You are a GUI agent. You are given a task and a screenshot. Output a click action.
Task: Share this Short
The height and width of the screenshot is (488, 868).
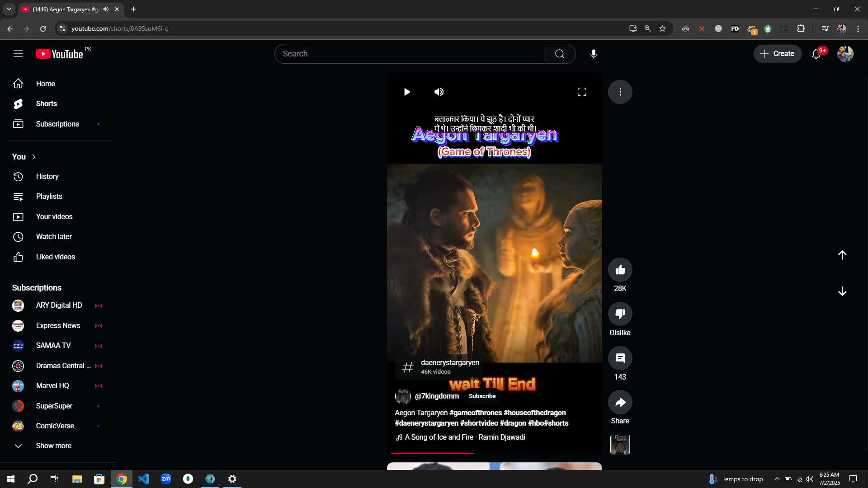620,402
